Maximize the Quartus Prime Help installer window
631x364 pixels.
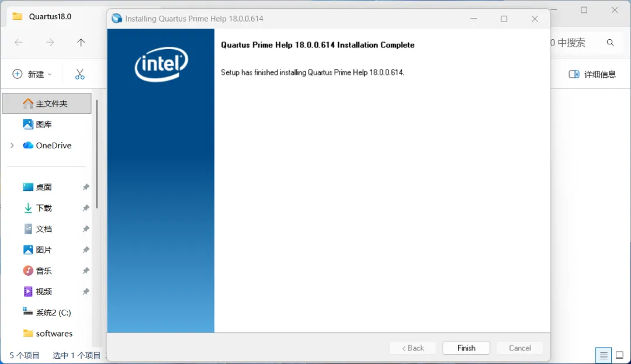pyautogui.click(x=504, y=19)
